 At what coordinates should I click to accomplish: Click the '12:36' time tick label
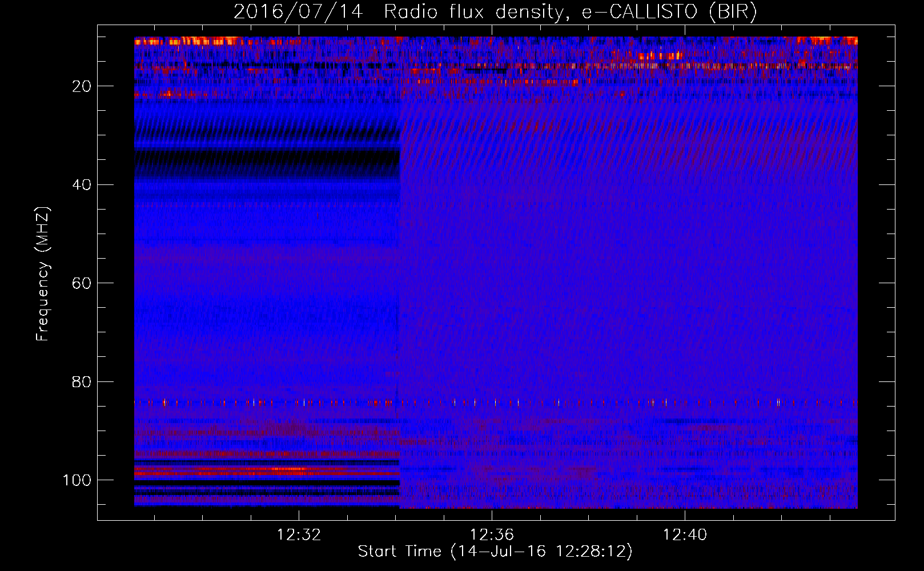(492, 535)
